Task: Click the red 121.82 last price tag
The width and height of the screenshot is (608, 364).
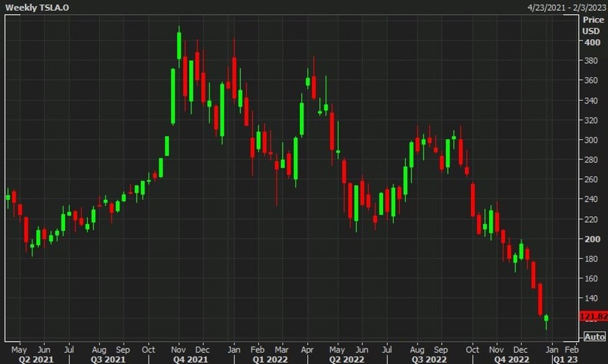Action: (592, 317)
